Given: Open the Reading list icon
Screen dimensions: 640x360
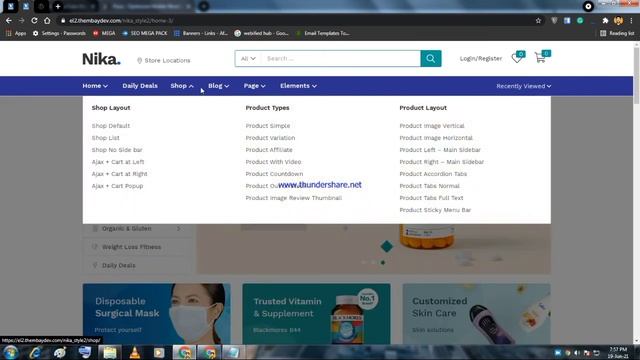Looking at the screenshot, I should tap(603, 33).
